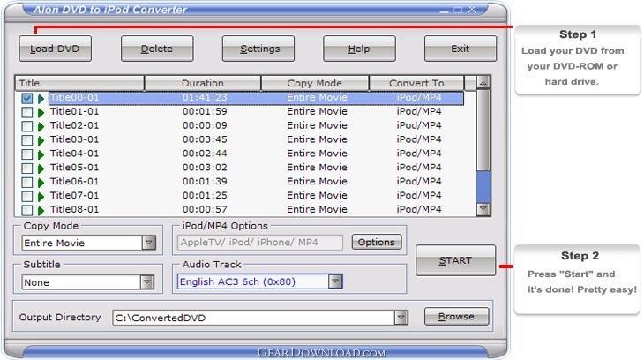Screen dimensions: 644x360
Task: Select the Title07-01 row text
Action: pos(74,195)
